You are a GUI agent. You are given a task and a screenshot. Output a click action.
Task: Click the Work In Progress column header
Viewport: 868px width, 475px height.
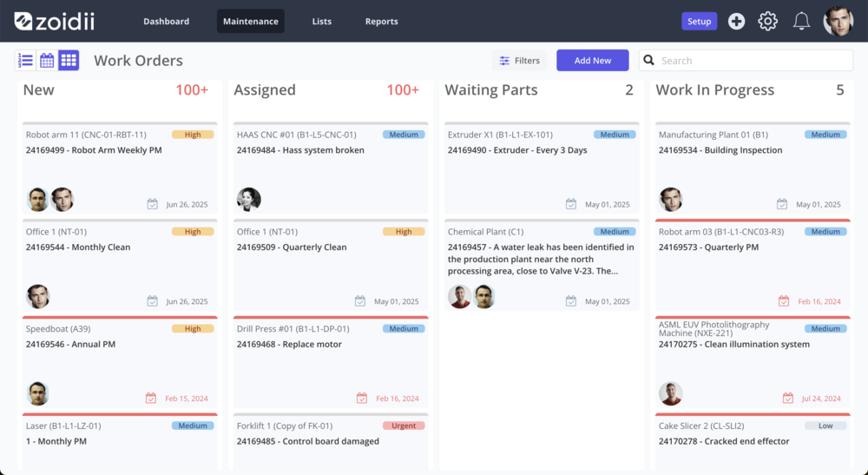714,89
